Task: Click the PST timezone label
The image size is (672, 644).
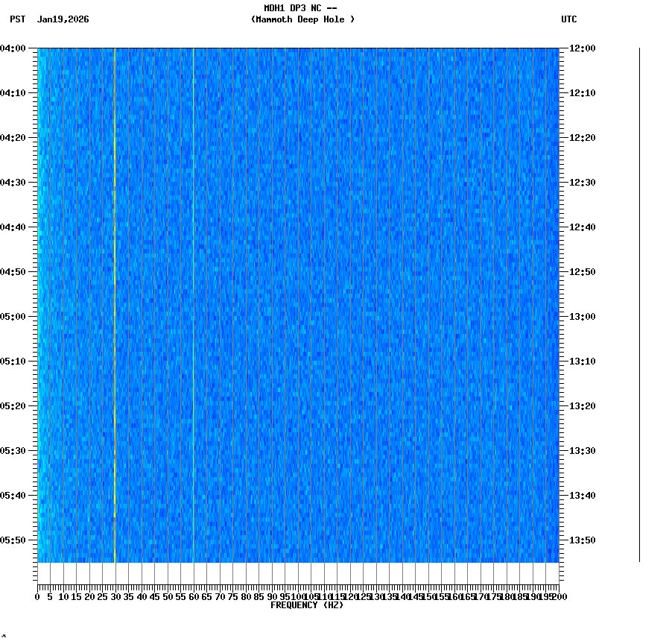Action: tap(16, 20)
